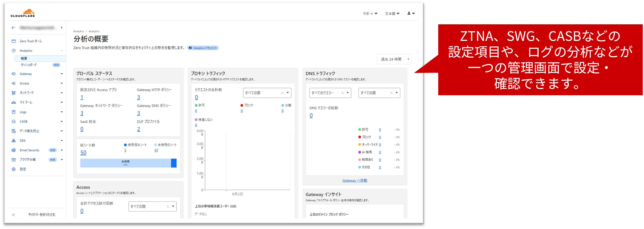Open the Analytics ドキュメント link badge

[x=203, y=48]
